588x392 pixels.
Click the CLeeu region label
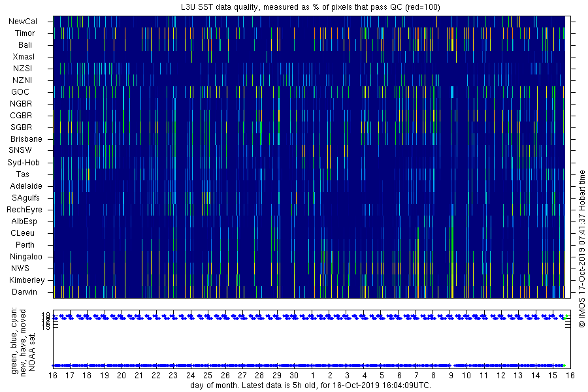(x=22, y=233)
